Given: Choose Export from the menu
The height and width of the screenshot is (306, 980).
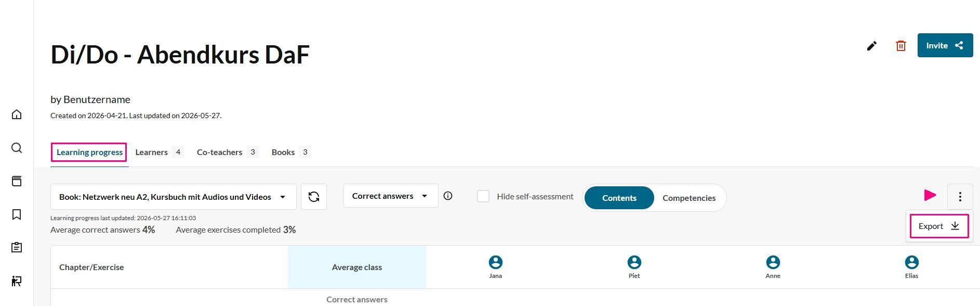Looking at the screenshot, I should tap(939, 226).
